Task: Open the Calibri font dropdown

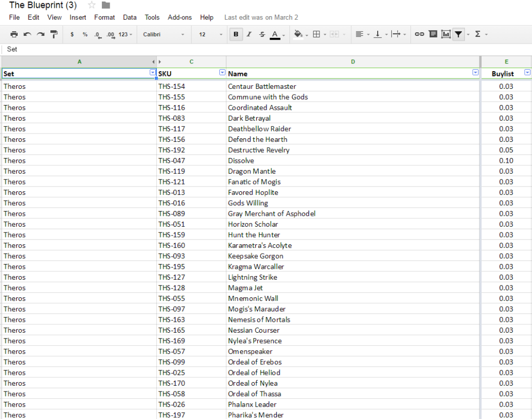Action: pos(163,34)
